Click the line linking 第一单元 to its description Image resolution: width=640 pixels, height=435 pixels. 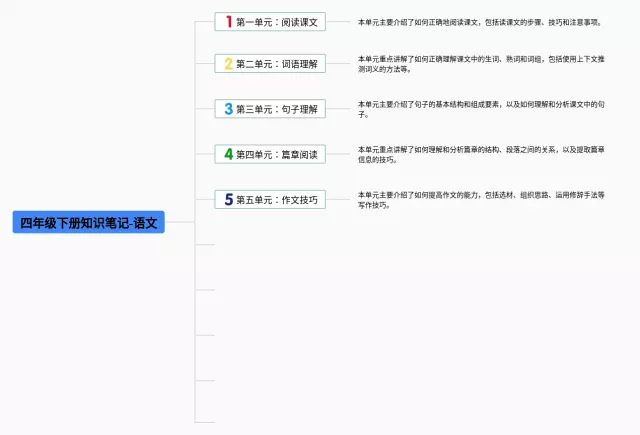pyautogui.click(x=338, y=21)
